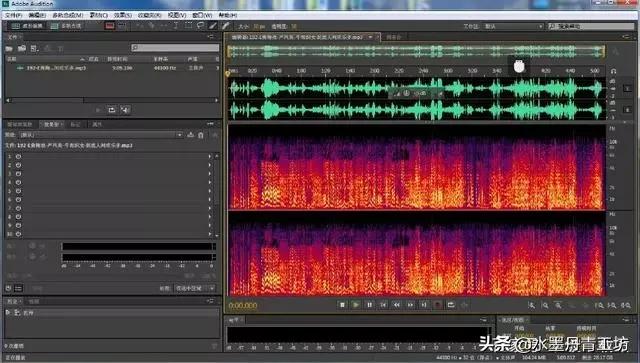Toggle power for effect slot 1
The width and height of the screenshot is (640, 363).
(18, 156)
